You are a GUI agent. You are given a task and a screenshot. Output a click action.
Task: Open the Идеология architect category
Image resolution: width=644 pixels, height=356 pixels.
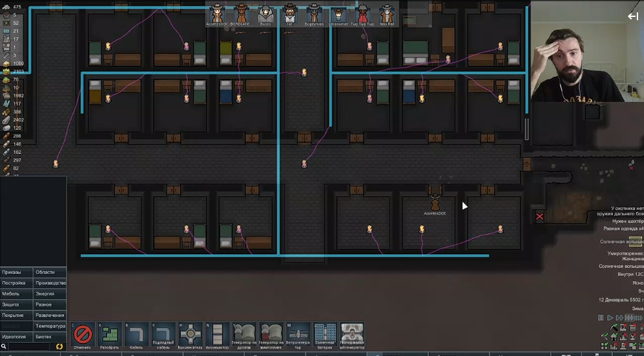point(16,336)
